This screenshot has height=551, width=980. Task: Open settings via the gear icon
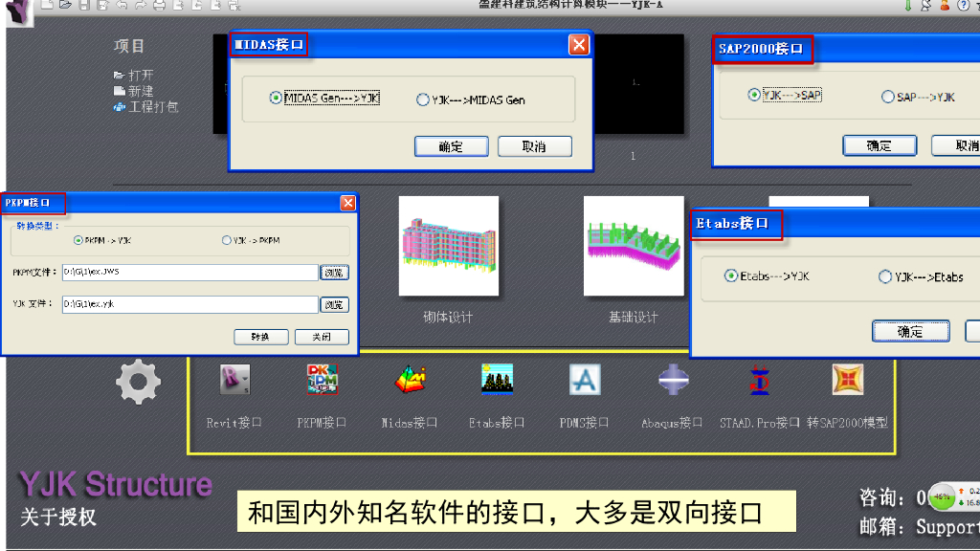click(x=138, y=382)
